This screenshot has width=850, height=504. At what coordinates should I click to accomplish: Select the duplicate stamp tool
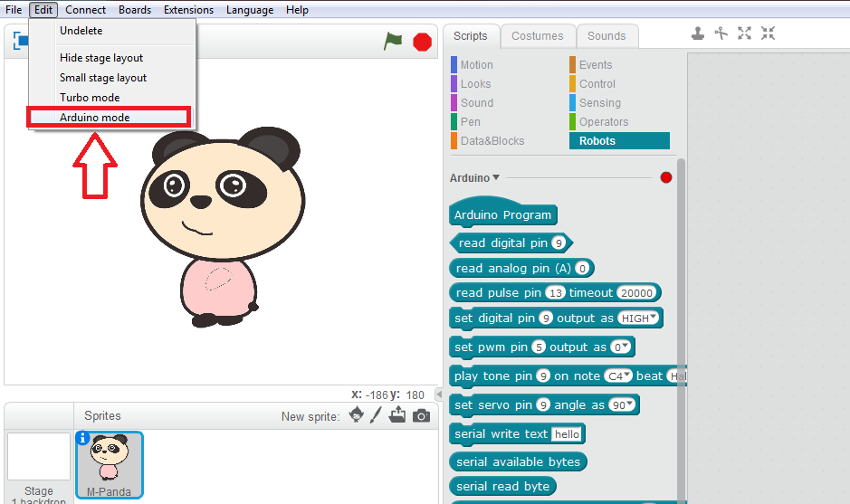coord(698,33)
